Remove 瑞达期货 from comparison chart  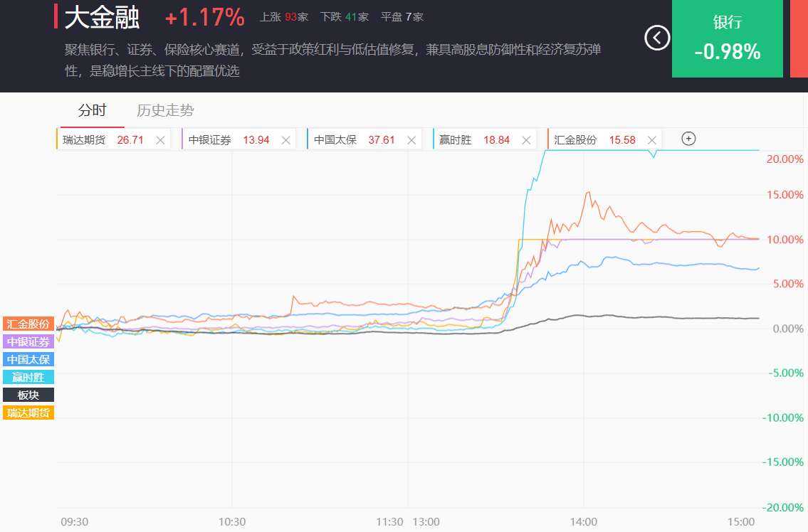click(160, 140)
